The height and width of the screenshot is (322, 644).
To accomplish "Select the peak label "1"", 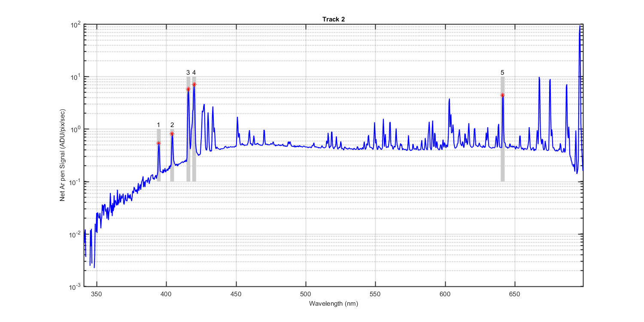I will 158,125.
